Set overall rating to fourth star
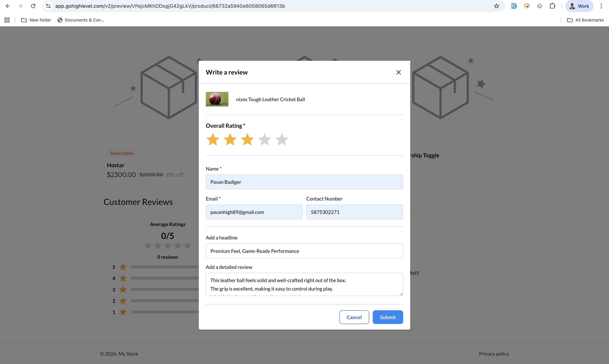The width and height of the screenshot is (609, 364). [x=264, y=140]
